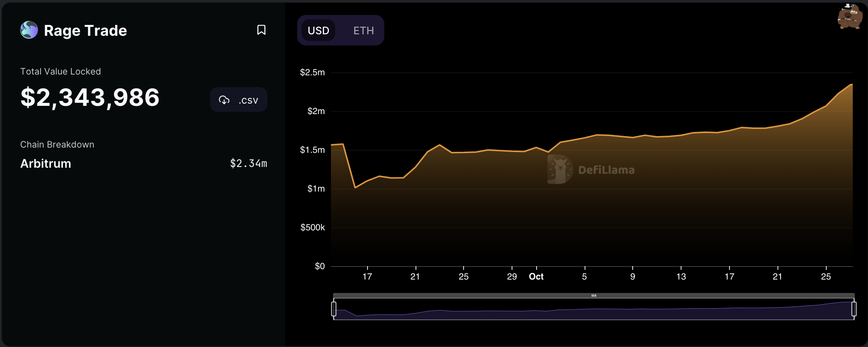The width and height of the screenshot is (868, 347).
Task: Click the 13 x-axis date label
Action: (x=681, y=277)
